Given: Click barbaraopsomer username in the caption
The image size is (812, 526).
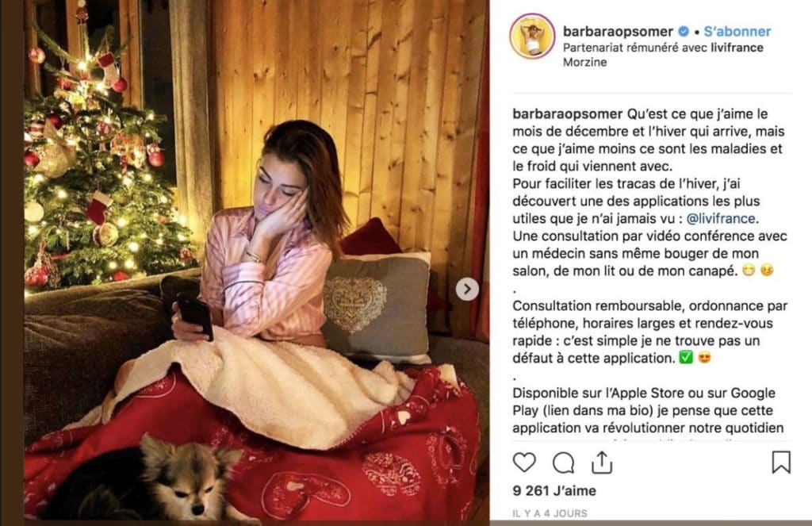Looking at the screenshot, I should 568,114.
